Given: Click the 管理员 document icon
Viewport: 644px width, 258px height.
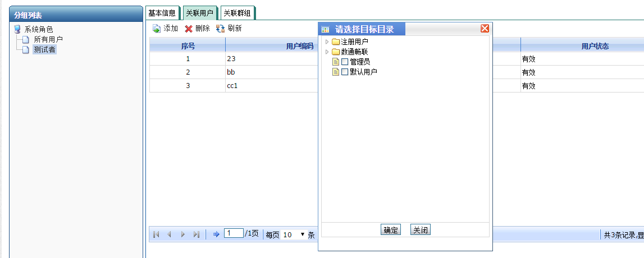Looking at the screenshot, I should pos(335,62).
